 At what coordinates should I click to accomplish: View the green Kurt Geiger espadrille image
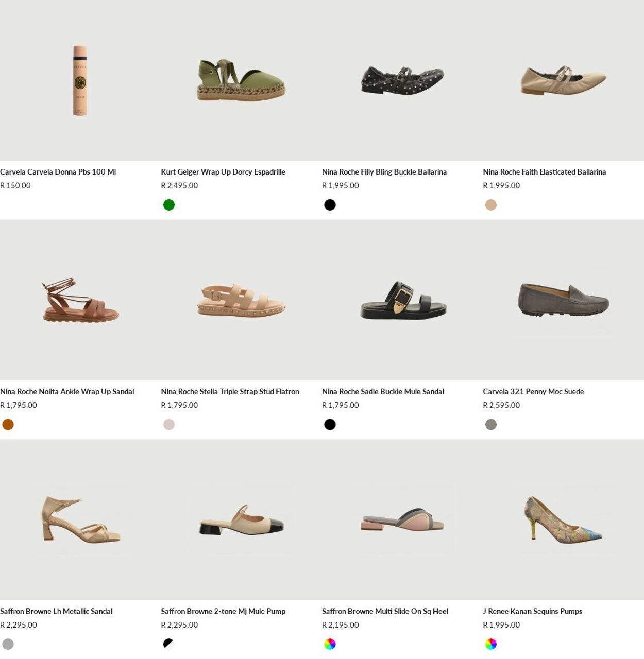[x=241, y=80]
